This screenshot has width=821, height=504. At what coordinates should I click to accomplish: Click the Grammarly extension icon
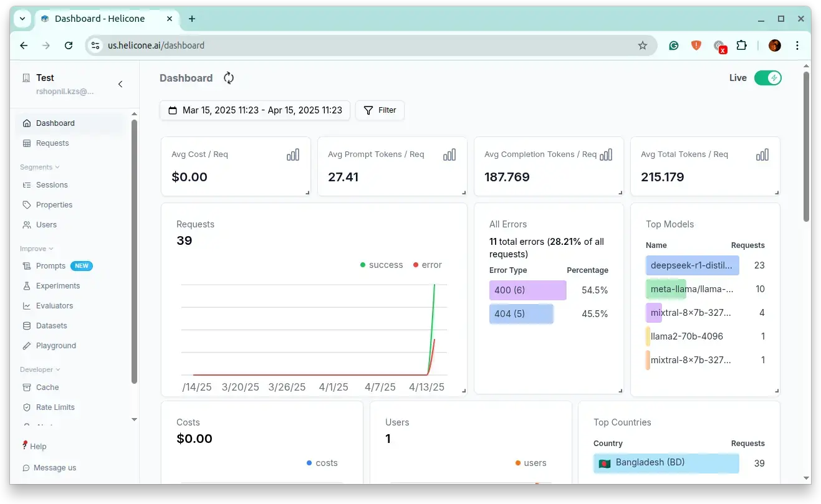(674, 45)
